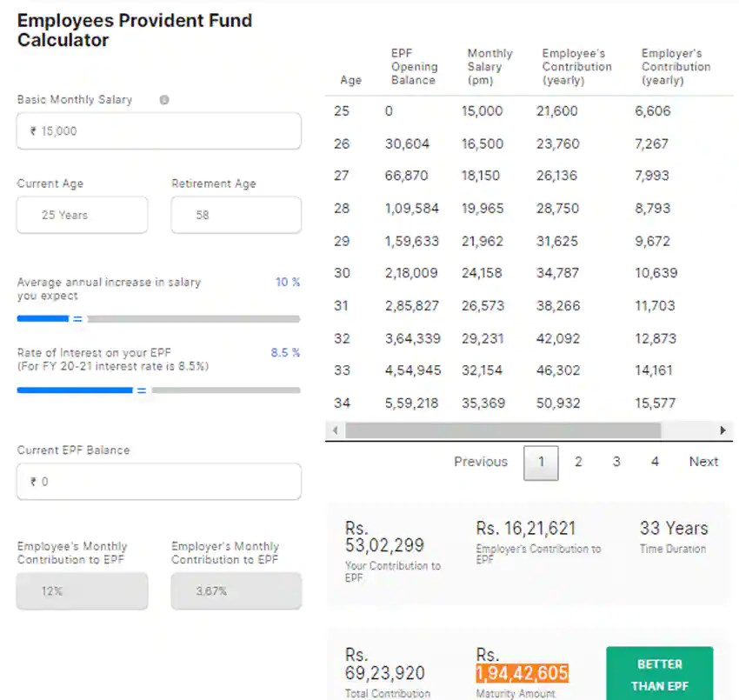The height and width of the screenshot is (700, 739).
Task: Click the info icon beside Basic Monthly Salary
Action: point(163,100)
